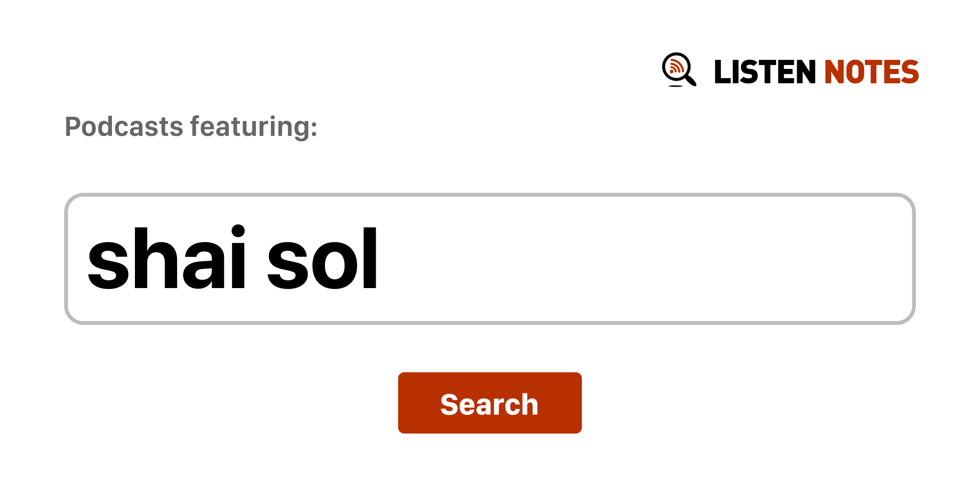The image size is (980, 490).
Task: Click the word "Podcasts" in the heading
Action: [124, 127]
